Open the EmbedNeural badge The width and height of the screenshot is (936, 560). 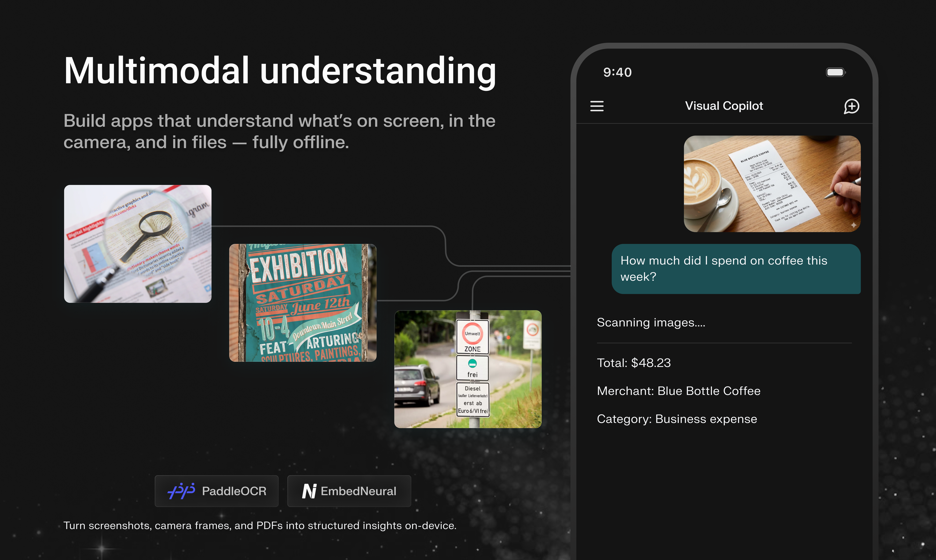point(349,491)
